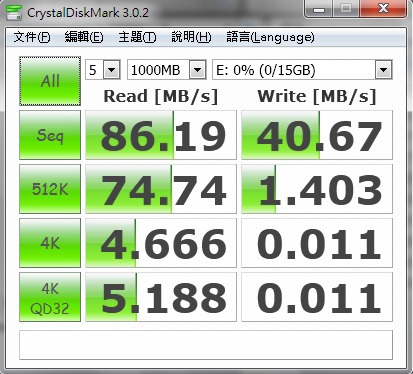Close the CrystalDiskMark window
The image size is (413, 374).
click(x=383, y=9)
